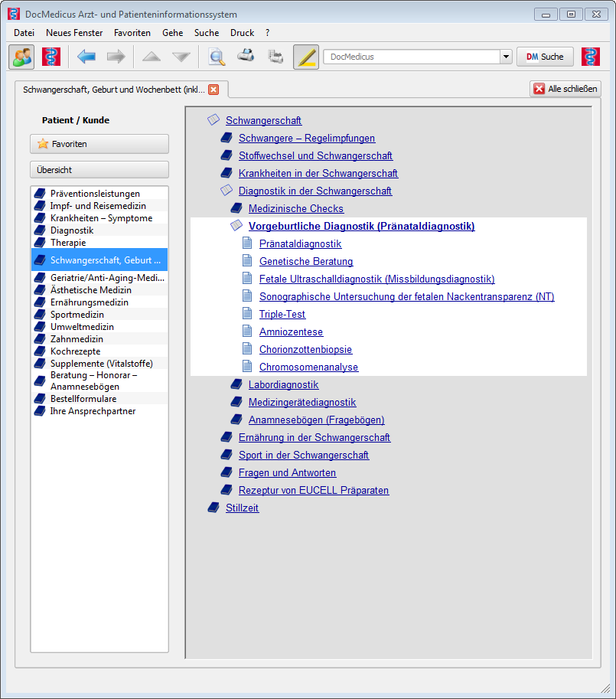The width and height of the screenshot is (616, 699).
Task: Open Anamnesebögen (Fragebögen) link
Action: point(316,420)
